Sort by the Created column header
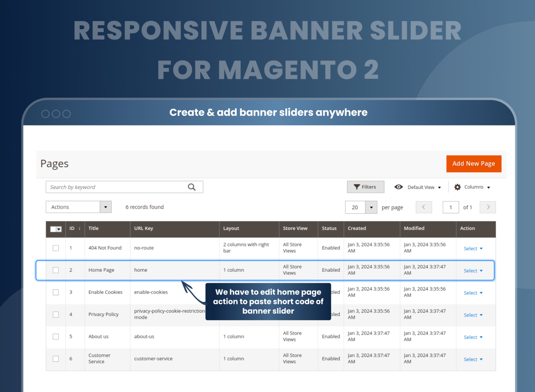The height and width of the screenshot is (392, 535). coord(372,229)
